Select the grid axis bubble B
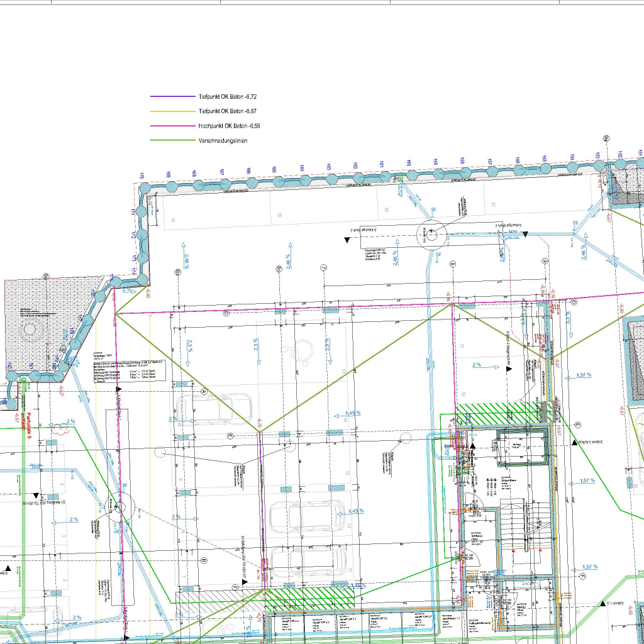 [204, 560]
